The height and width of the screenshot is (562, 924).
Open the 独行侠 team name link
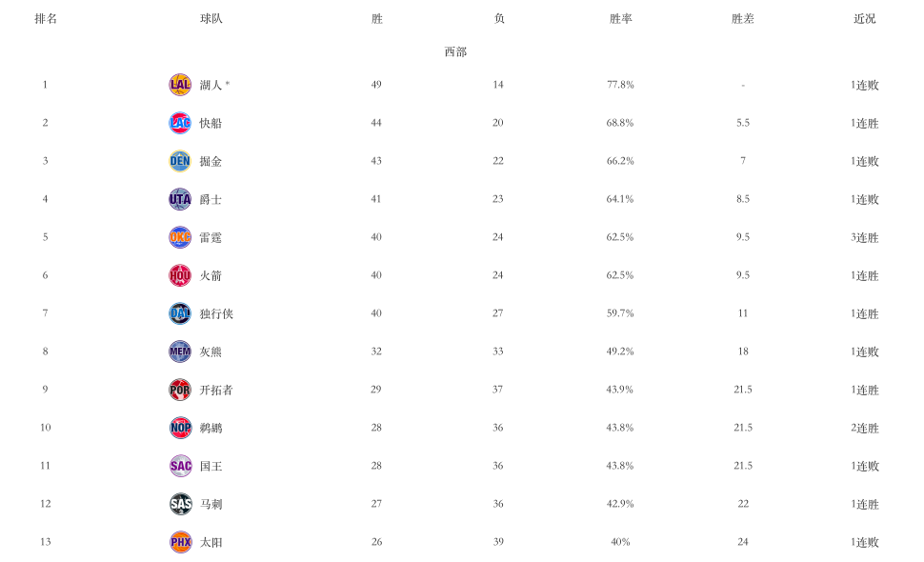point(216,313)
